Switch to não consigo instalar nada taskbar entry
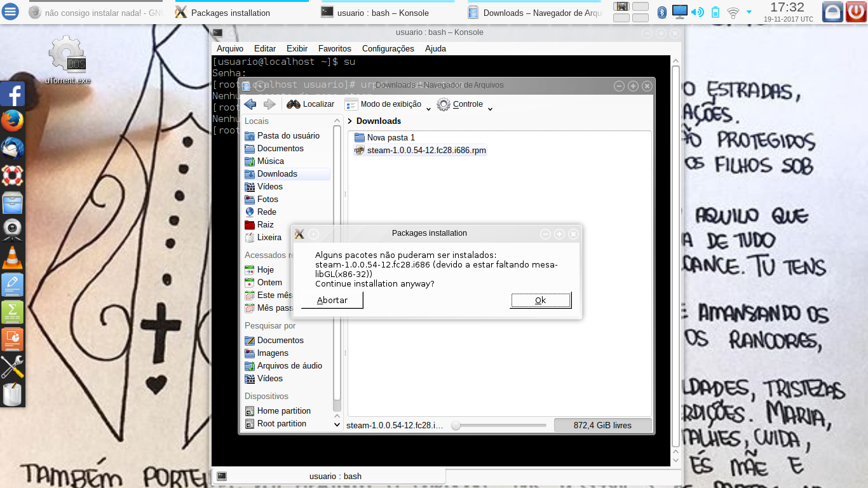The height and width of the screenshot is (488, 868). pos(97,13)
